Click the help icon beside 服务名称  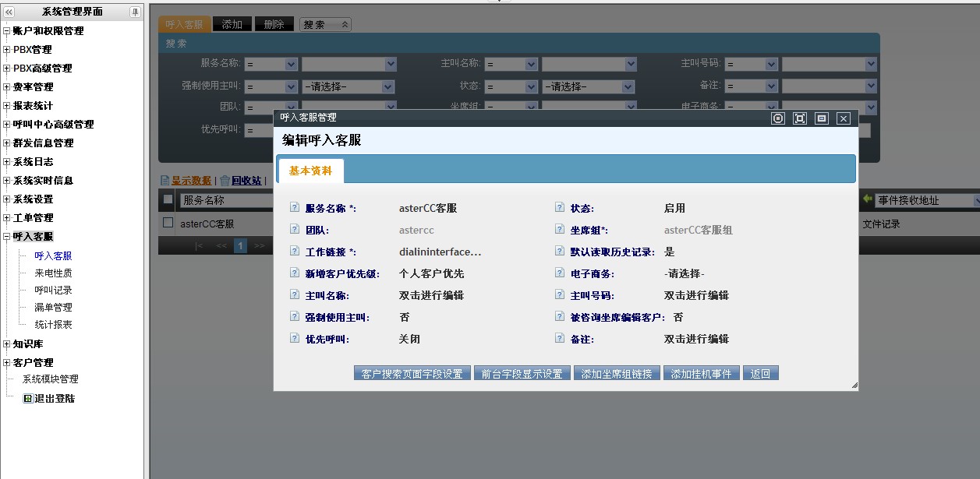coord(295,208)
